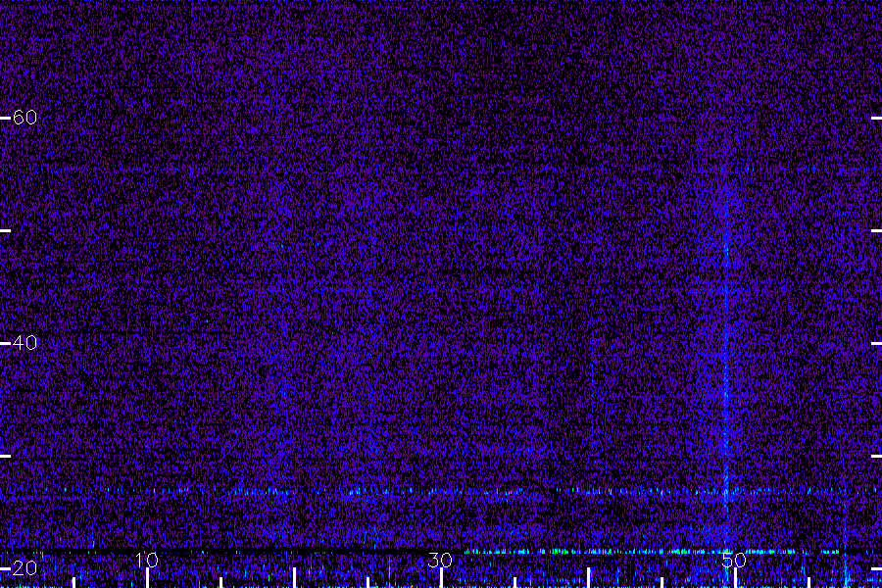
Task: Click the "10" horizontal axis label
Action: point(146,560)
